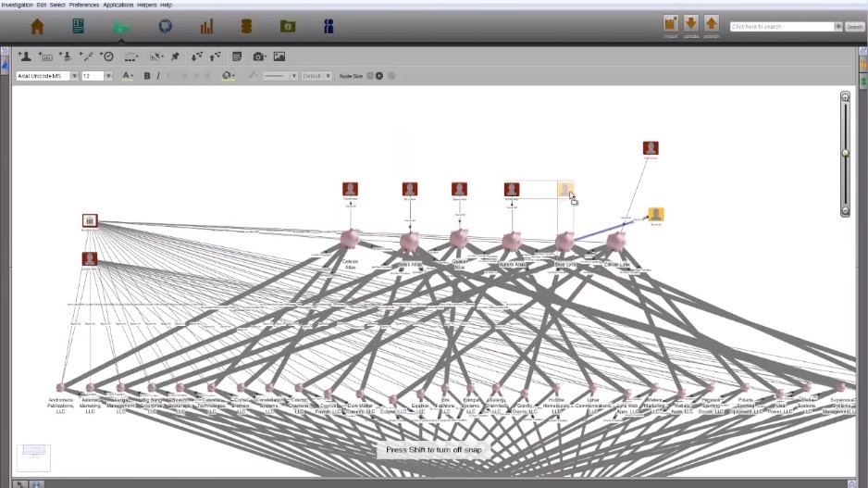Open the blue people figures icon
Viewport: 868px width, 488px height.
coord(329,26)
